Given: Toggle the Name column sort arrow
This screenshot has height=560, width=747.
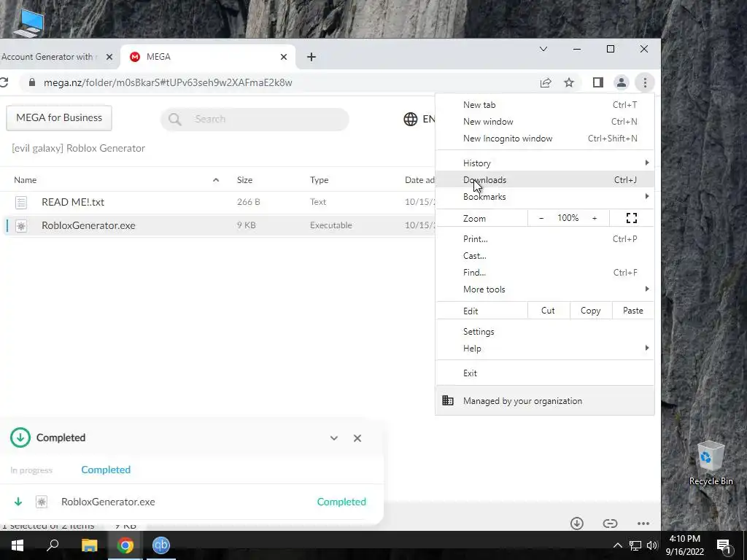Looking at the screenshot, I should (216, 180).
